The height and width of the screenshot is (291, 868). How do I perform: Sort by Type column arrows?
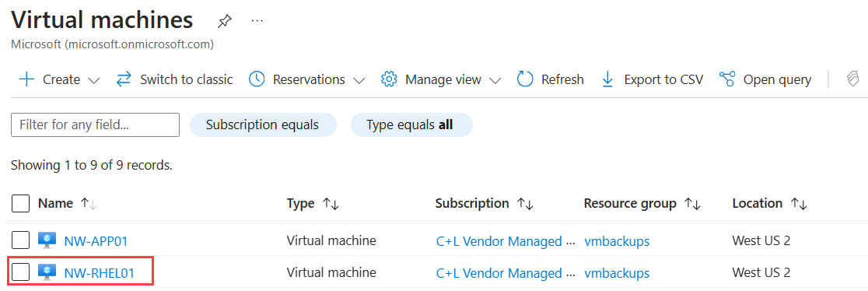pos(331,204)
